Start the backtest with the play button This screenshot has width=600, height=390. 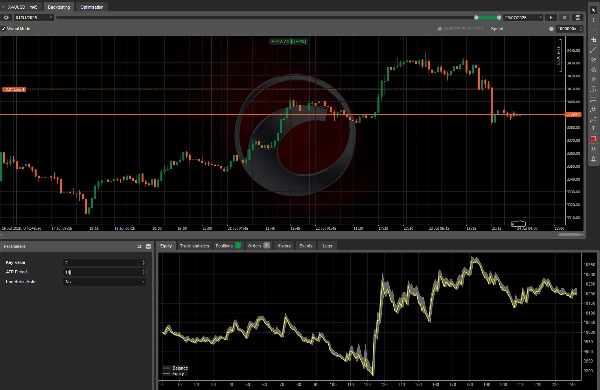(551, 18)
